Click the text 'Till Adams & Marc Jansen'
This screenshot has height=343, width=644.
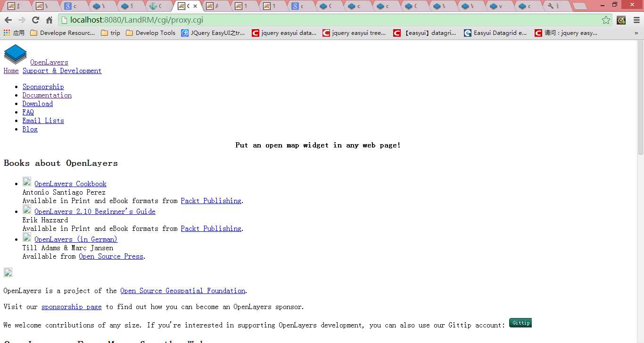click(68, 248)
